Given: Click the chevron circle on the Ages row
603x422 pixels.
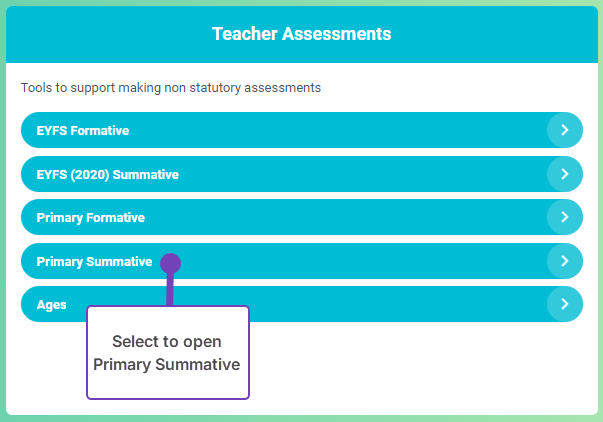Looking at the screenshot, I should click(565, 304).
